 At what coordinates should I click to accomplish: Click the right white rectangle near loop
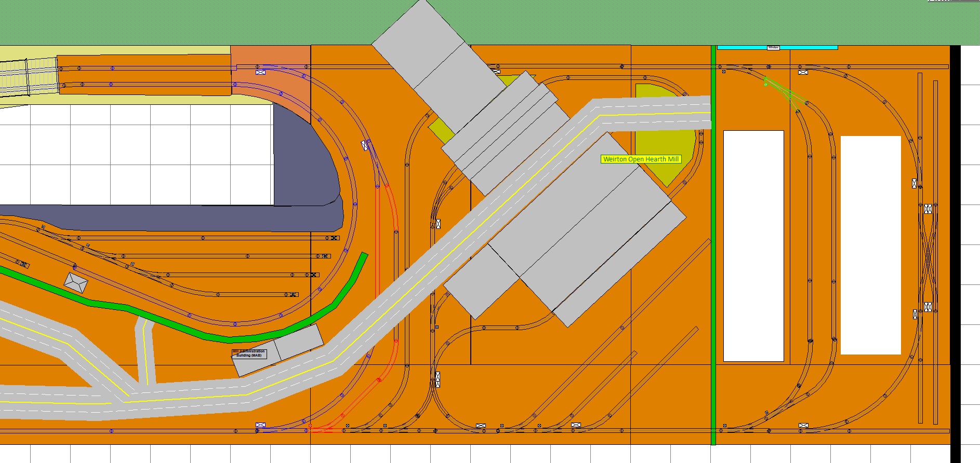pyautogui.click(x=870, y=245)
